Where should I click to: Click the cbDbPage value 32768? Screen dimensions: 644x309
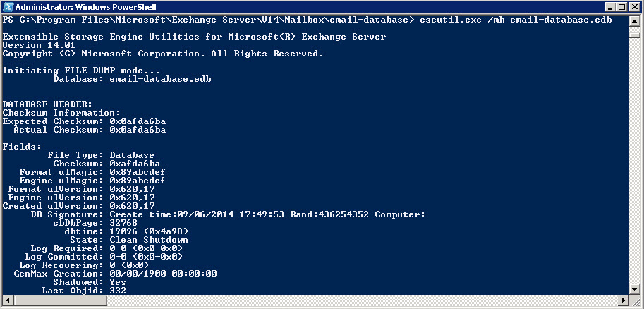tap(123, 223)
